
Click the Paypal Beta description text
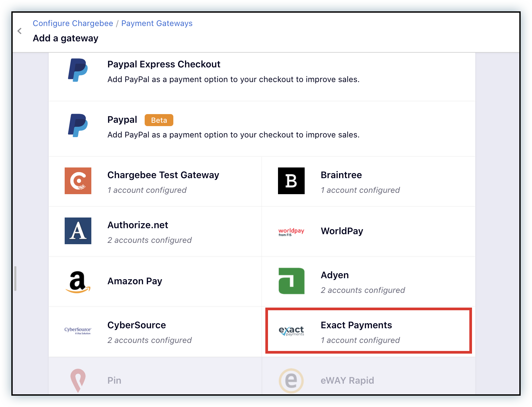tap(233, 135)
